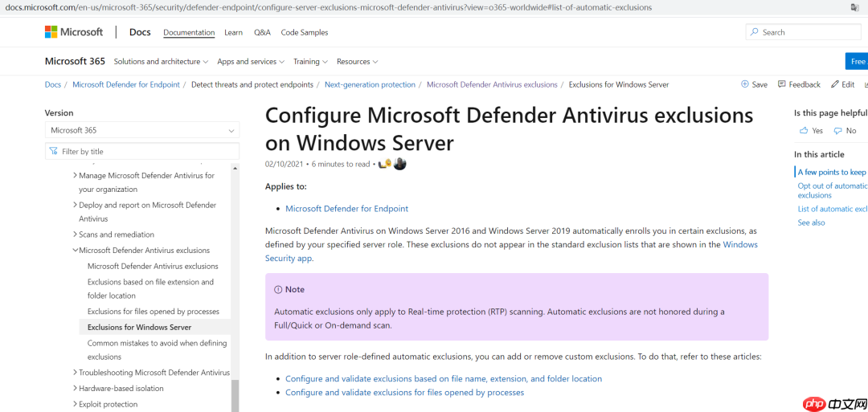
Task: Open the Resources dropdown menu
Action: pyautogui.click(x=357, y=61)
